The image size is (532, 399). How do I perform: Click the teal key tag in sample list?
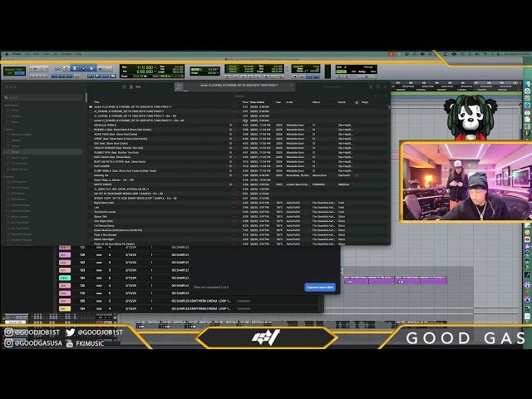coord(65,278)
